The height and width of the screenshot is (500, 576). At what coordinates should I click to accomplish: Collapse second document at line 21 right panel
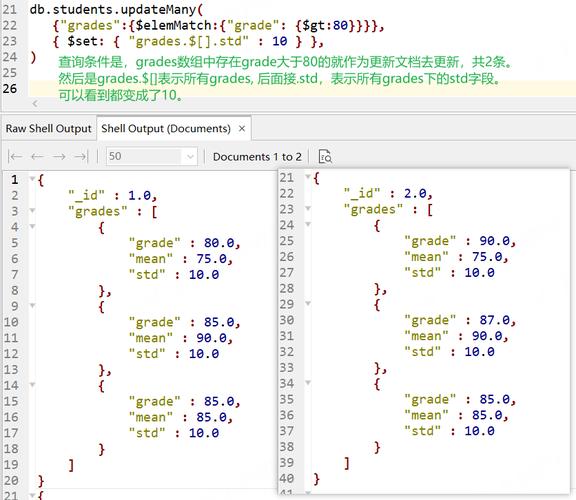308,177
